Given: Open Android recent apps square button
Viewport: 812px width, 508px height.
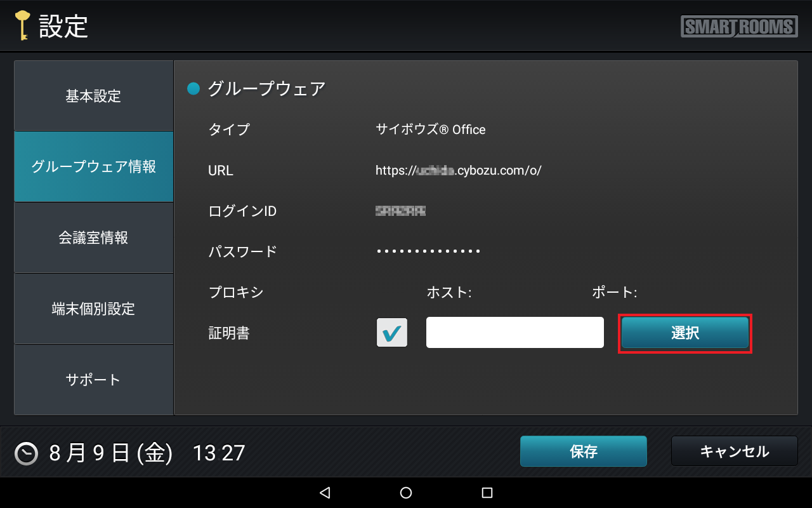Looking at the screenshot, I should [487, 493].
